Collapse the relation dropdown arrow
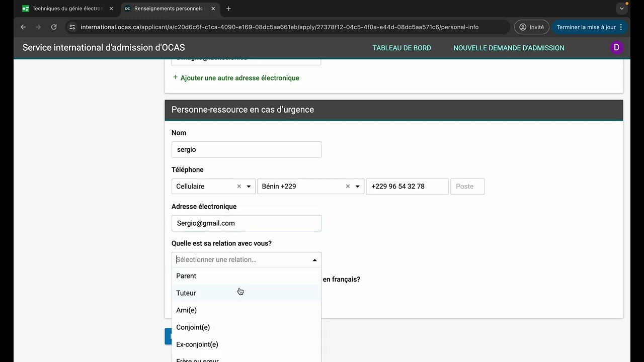Viewport: 644px width, 362px height. click(314, 260)
